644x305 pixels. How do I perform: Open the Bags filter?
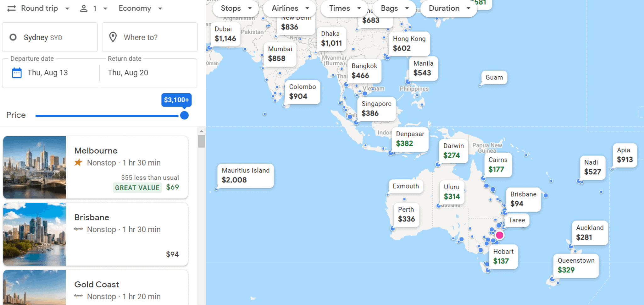[x=394, y=8]
